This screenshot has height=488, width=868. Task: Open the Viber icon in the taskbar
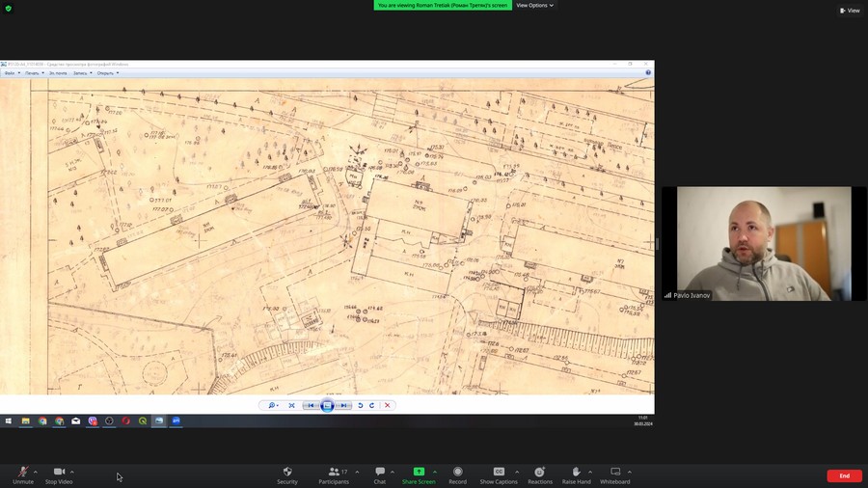93,421
